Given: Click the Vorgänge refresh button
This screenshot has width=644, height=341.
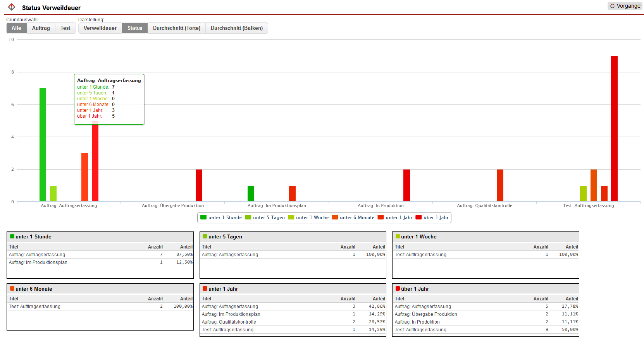Looking at the screenshot, I should [625, 6].
